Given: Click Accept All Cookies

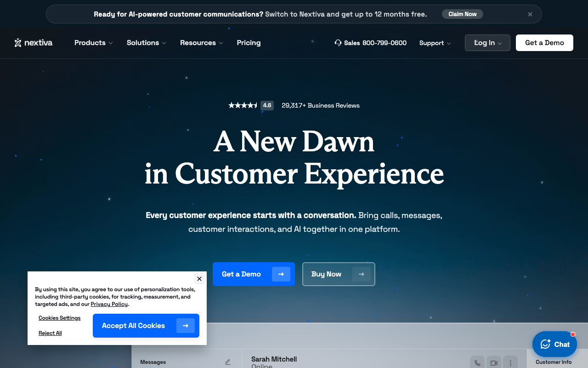Looking at the screenshot, I should pos(146,326).
